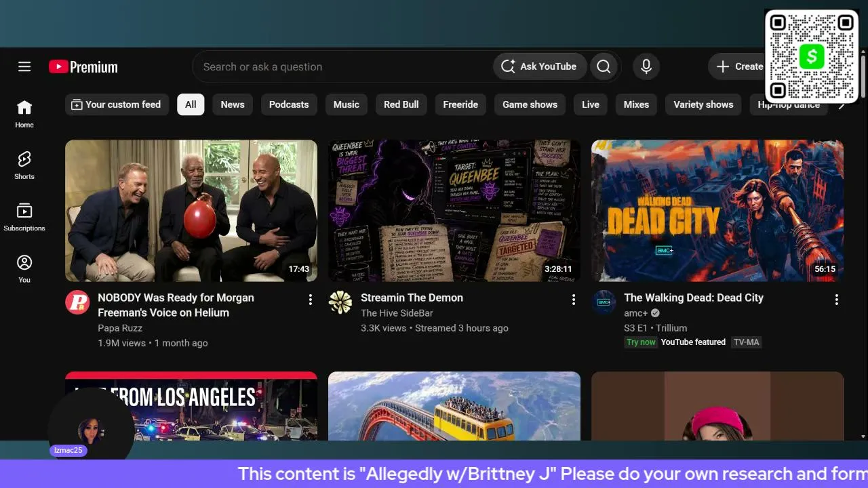This screenshot has width=868, height=488.
Task: Show more filter chips with right arrow
Action: pos(841,105)
